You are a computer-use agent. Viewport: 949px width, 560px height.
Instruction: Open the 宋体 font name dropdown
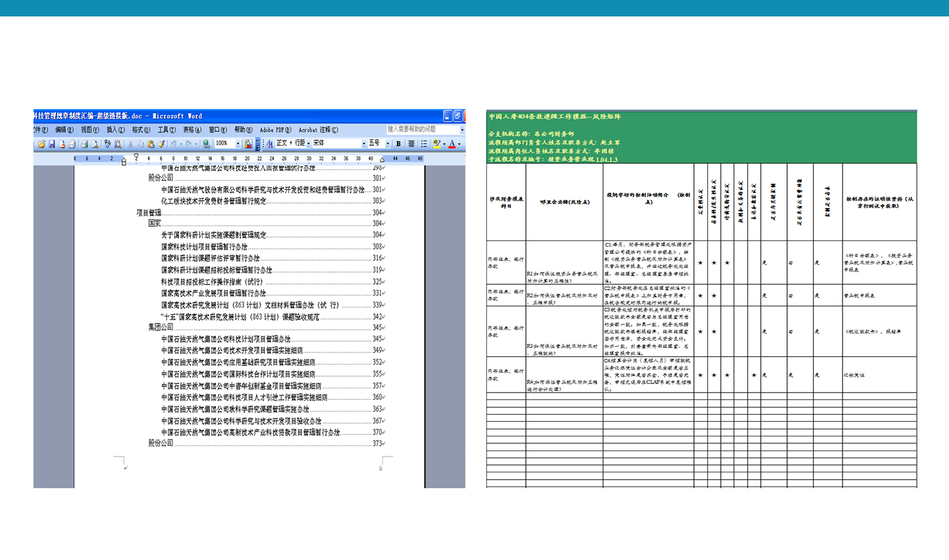pos(363,144)
